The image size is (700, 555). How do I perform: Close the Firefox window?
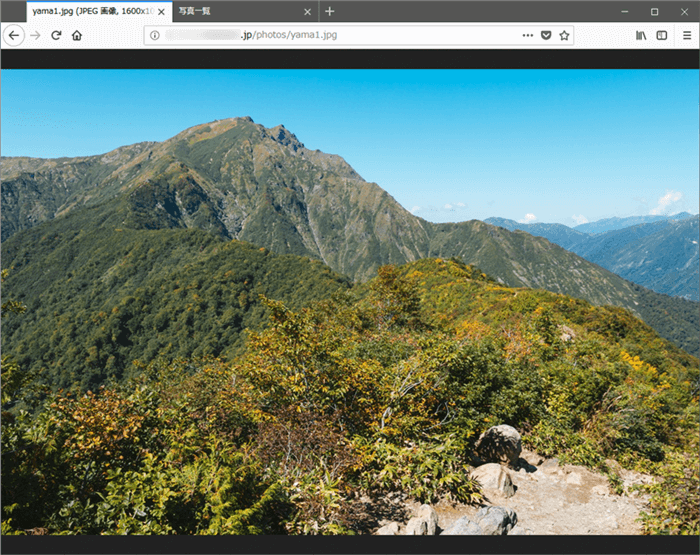tap(685, 11)
